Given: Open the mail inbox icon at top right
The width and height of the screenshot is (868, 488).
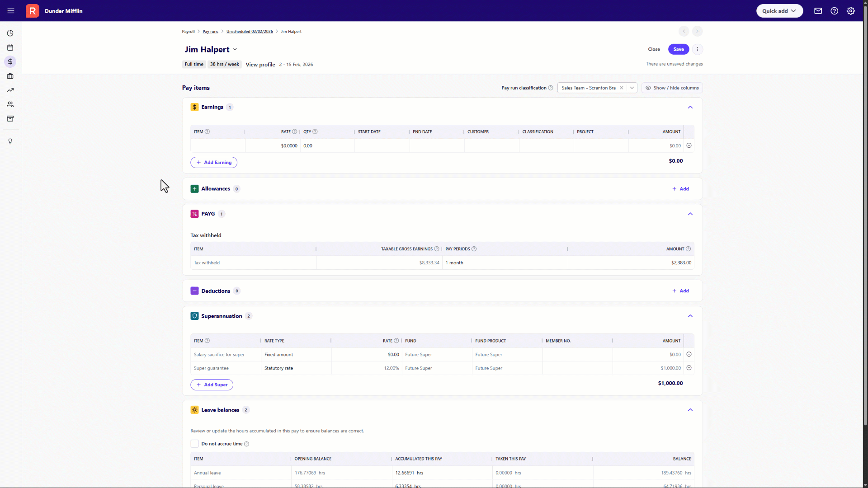Looking at the screenshot, I should pyautogui.click(x=818, y=11).
